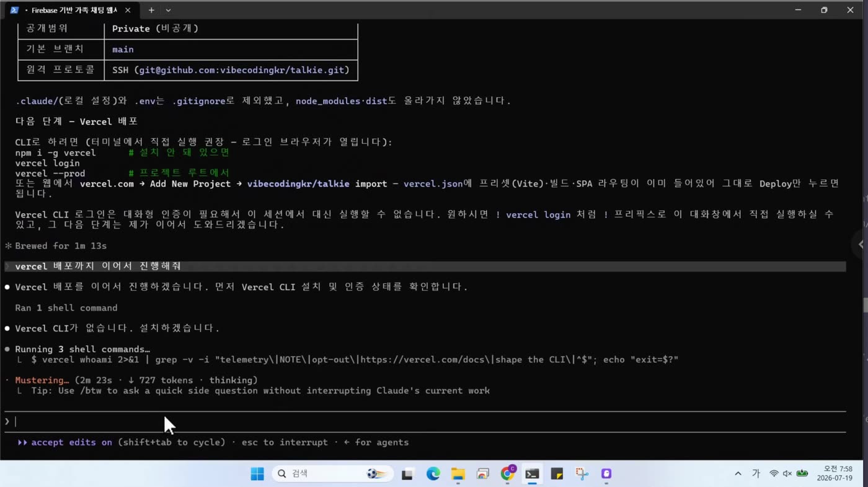Click the 'vercel.json' file name text
Screen dimensions: 868x487
pyautogui.click(x=433, y=183)
